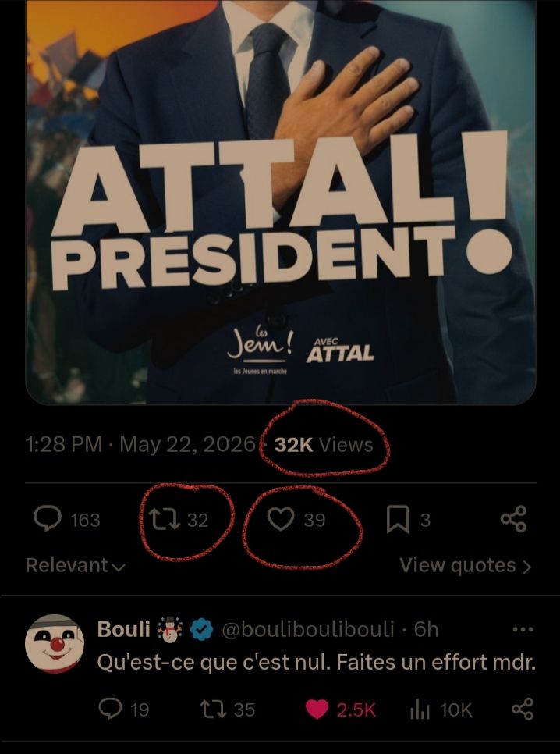Open the Attal Président poster image
The height and width of the screenshot is (754, 560).
pyautogui.click(x=281, y=202)
